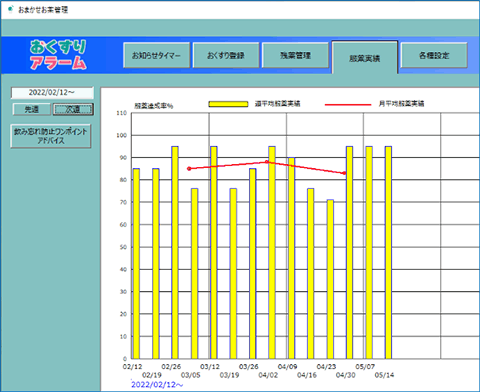Click the red monthly average legend line
The width and height of the screenshot is (480, 392).
coord(348,104)
